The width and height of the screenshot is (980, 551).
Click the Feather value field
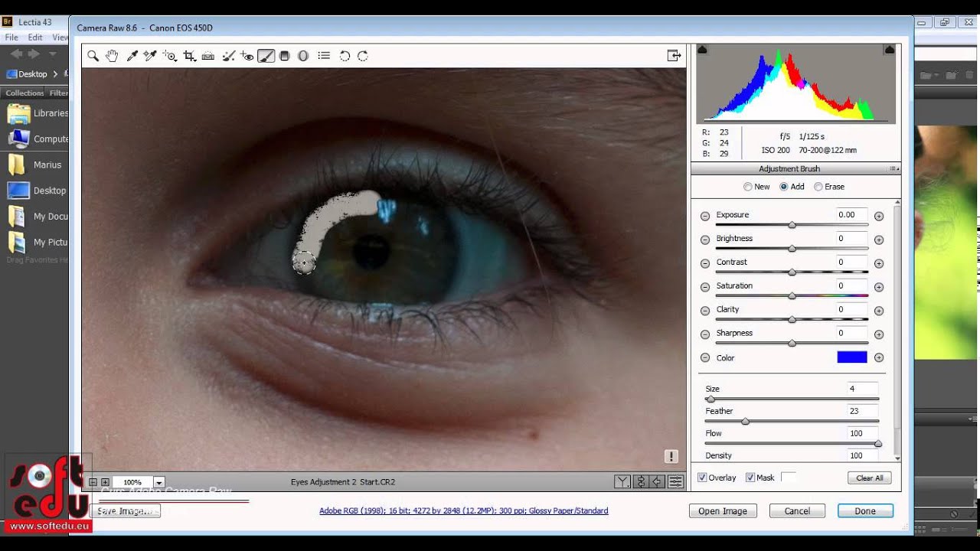(x=862, y=411)
